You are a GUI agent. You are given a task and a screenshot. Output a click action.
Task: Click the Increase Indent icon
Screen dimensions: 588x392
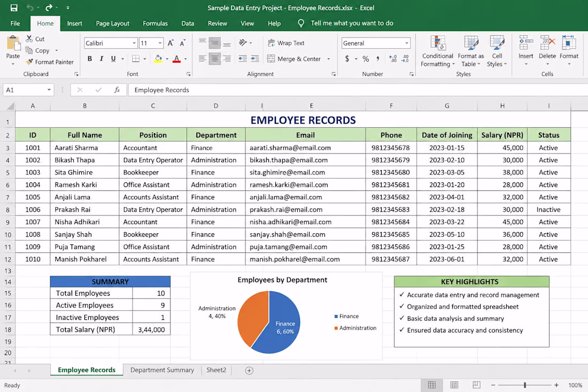(255, 58)
